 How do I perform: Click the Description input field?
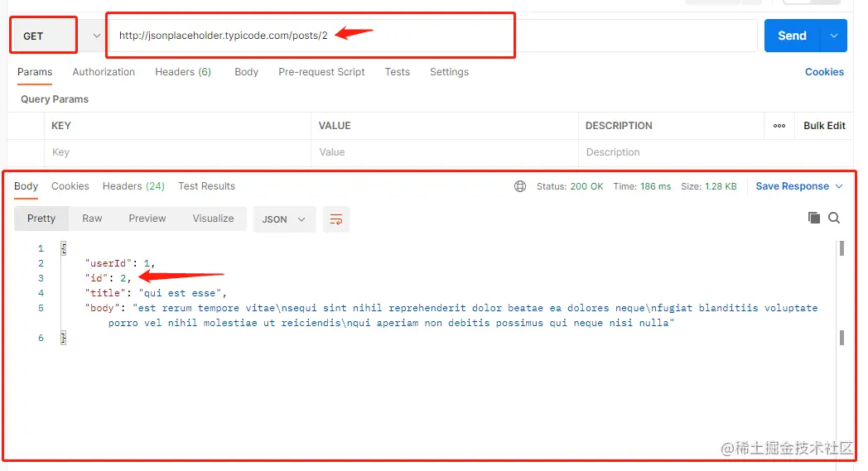click(x=671, y=152)
